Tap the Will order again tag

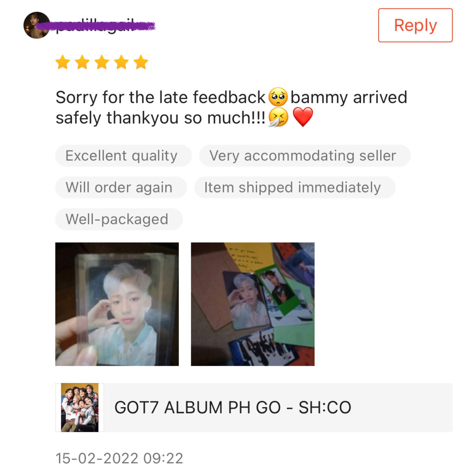point(121,187)
